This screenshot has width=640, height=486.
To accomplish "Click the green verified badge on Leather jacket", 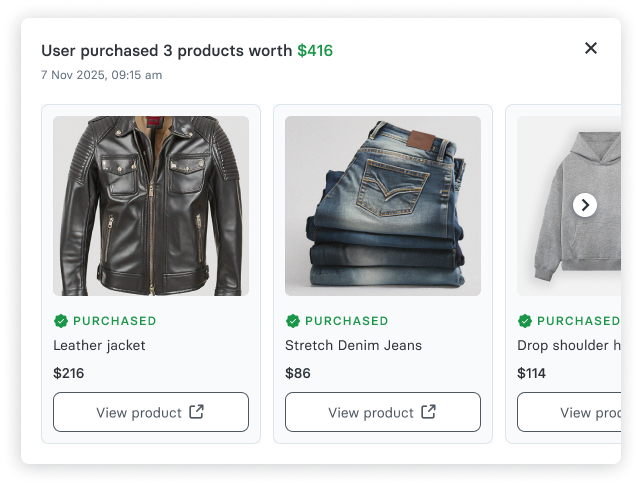I will pos(61,321).
